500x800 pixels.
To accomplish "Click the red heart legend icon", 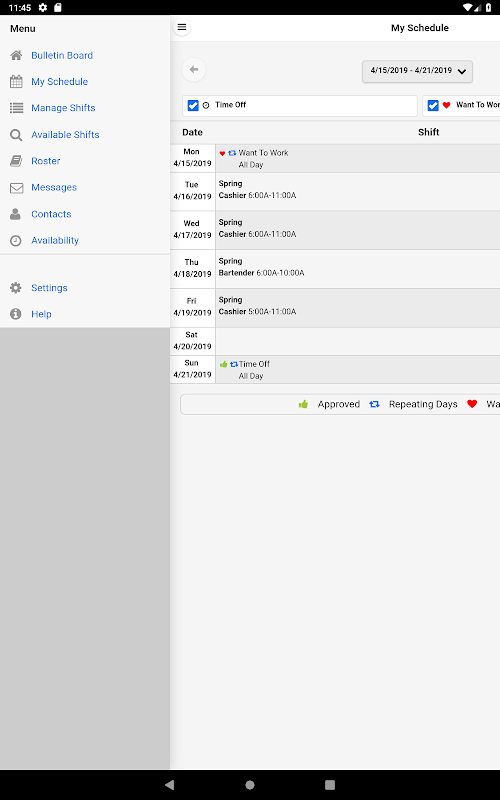I will (472, 404).
